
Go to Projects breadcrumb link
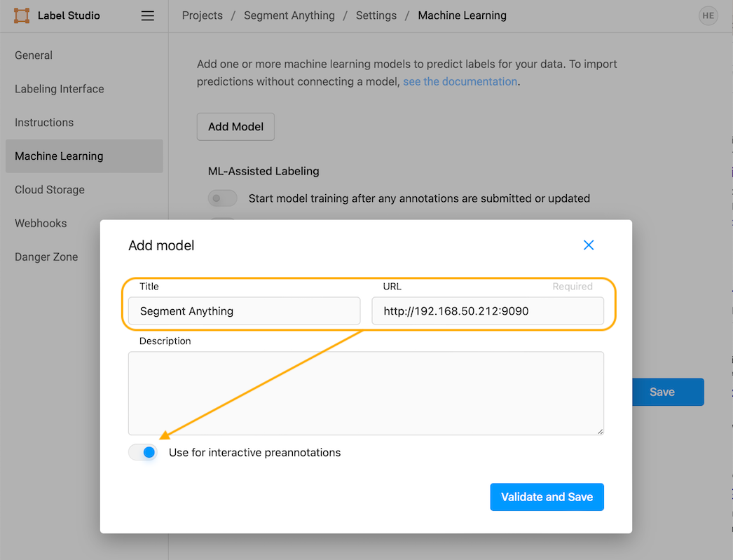[203, 15]
